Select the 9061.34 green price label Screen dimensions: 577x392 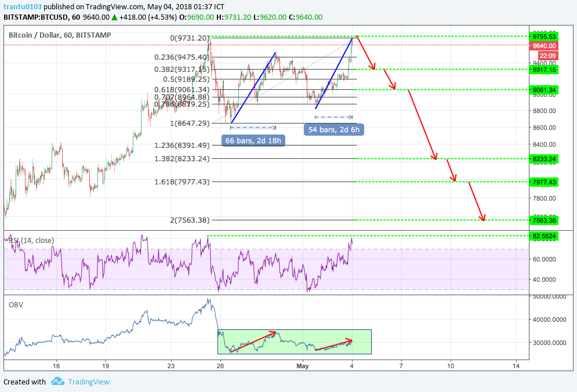pos(544,90)
